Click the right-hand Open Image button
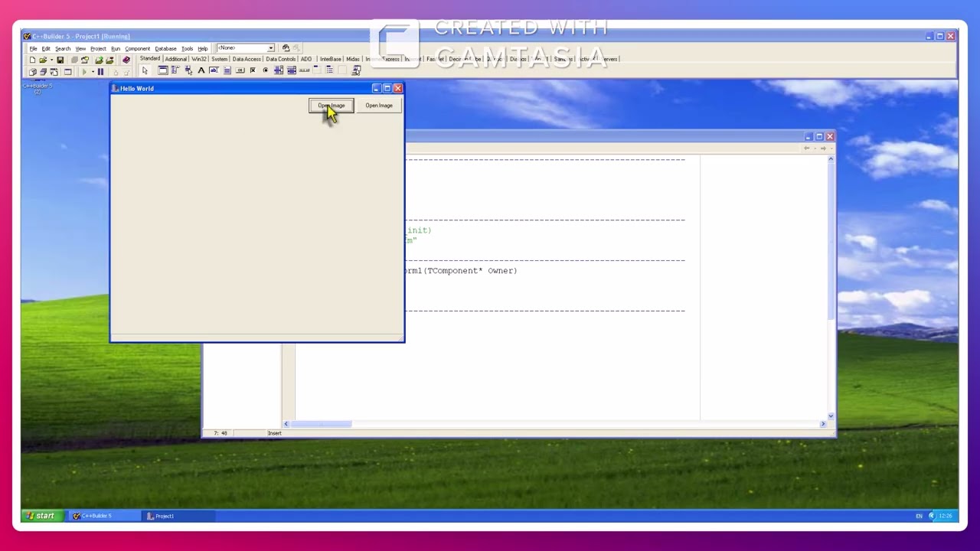Image resolution: width=980 pixels, height=551 pixels. click(379, 106)
